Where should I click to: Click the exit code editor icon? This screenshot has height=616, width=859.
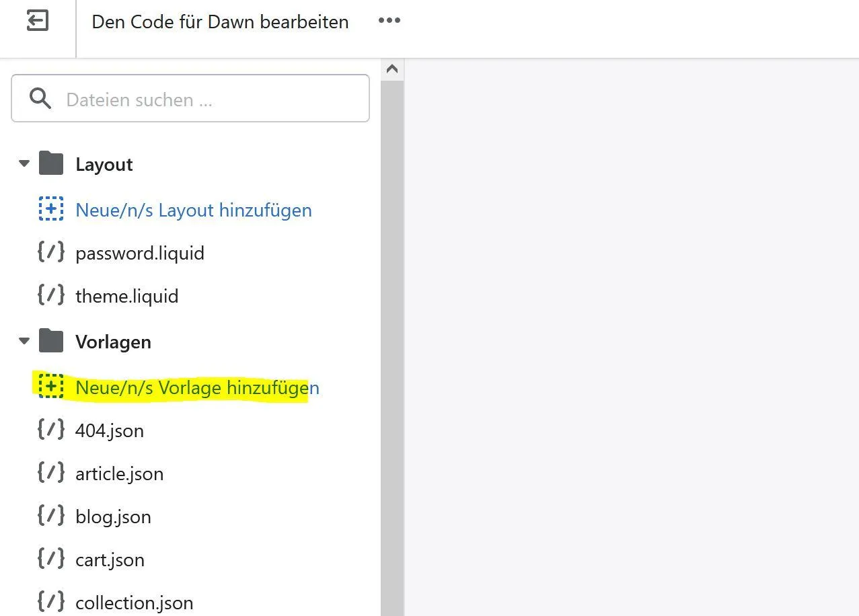38,21
